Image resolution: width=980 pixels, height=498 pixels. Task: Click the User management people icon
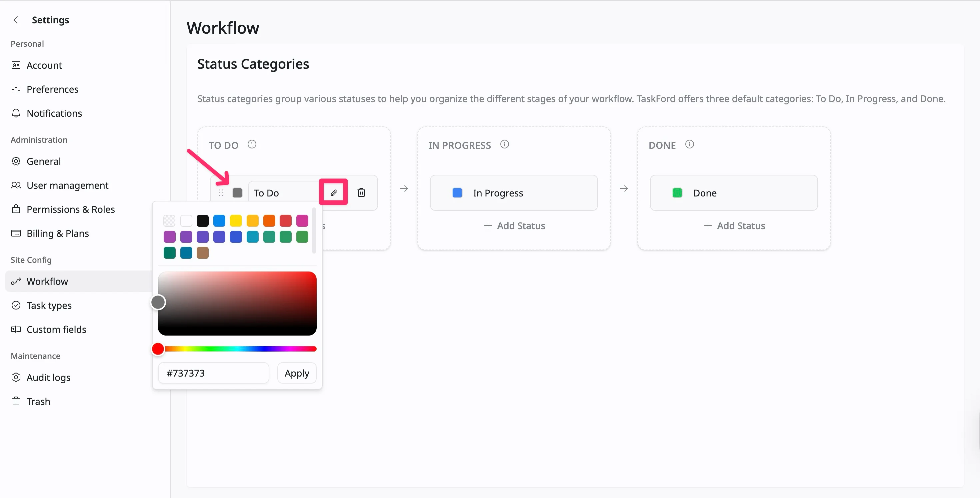pyautogui.click(x=16, y=185)
